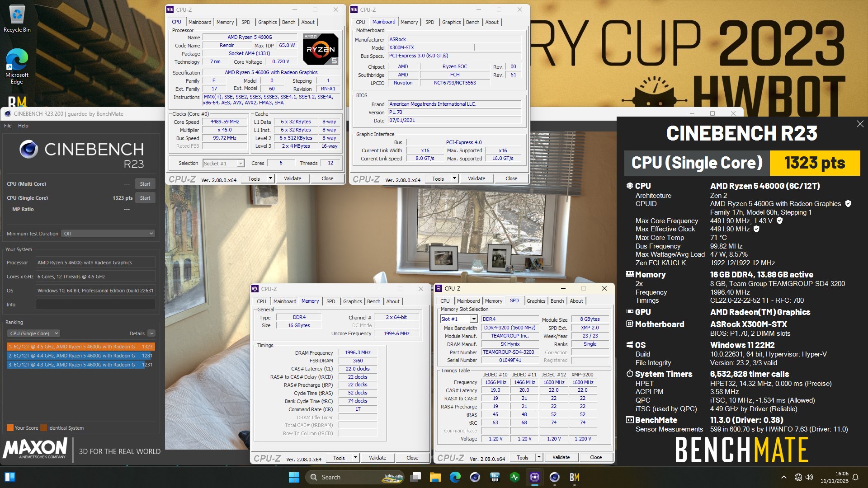Image resolution: width=868 pixels, height=488 pixels.
Task: Close the BenchMate result panel with X
Action: tap(860, 124)
